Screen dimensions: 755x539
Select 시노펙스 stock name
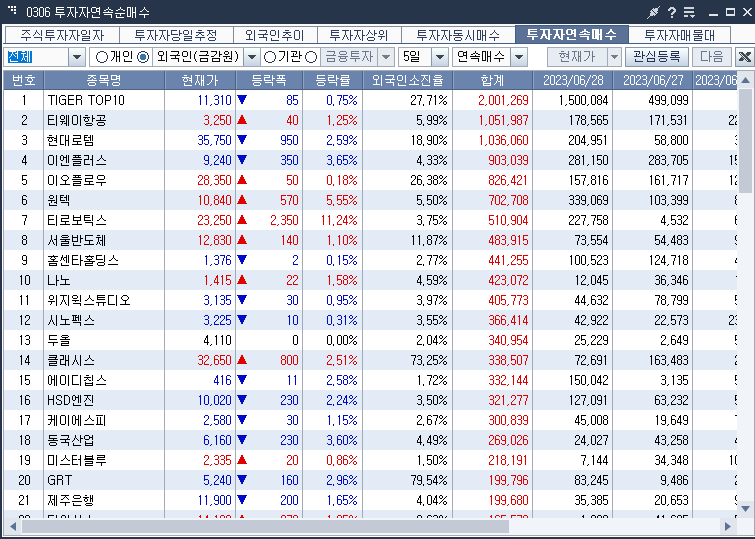[71, 320]
